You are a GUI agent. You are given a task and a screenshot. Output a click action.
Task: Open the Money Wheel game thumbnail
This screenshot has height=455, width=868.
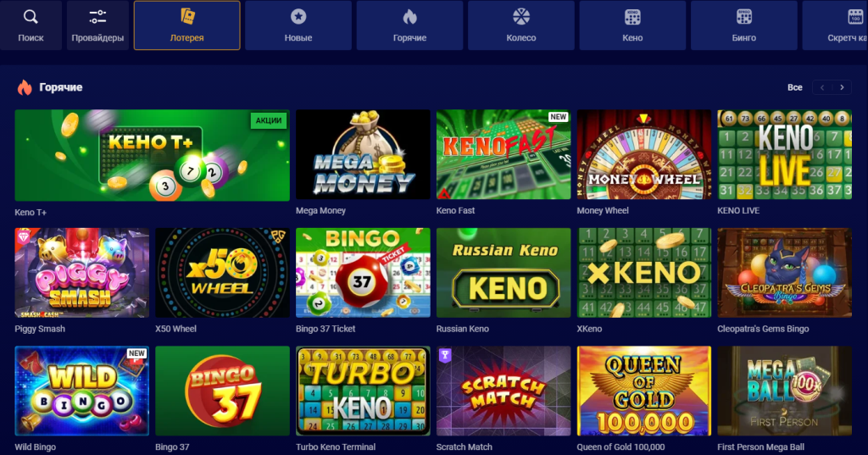pyautogui.click(x=644, y=154)
